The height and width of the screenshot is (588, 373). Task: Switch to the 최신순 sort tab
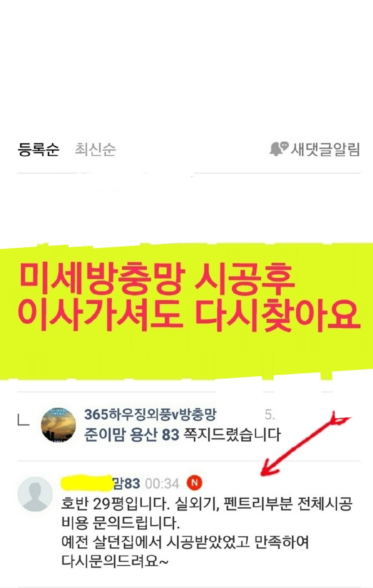pyautogui.click(x=96, y=149)
